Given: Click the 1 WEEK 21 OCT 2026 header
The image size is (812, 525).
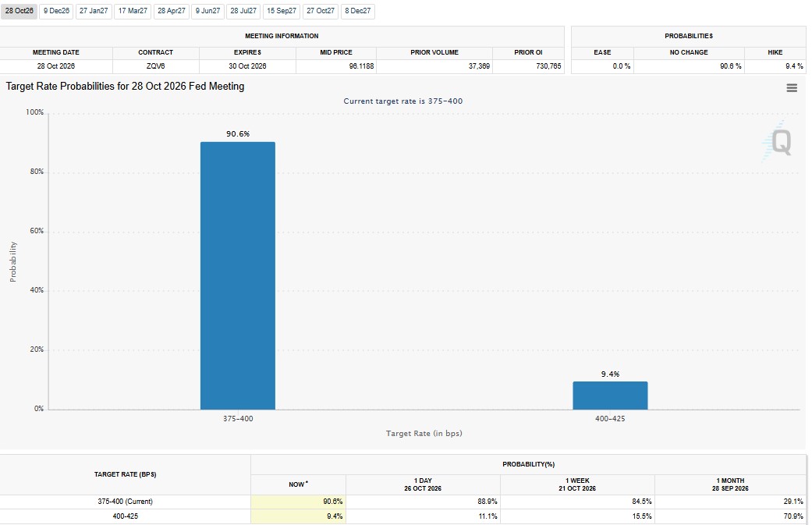Looking at the screenshot, I should click(577, 484).
